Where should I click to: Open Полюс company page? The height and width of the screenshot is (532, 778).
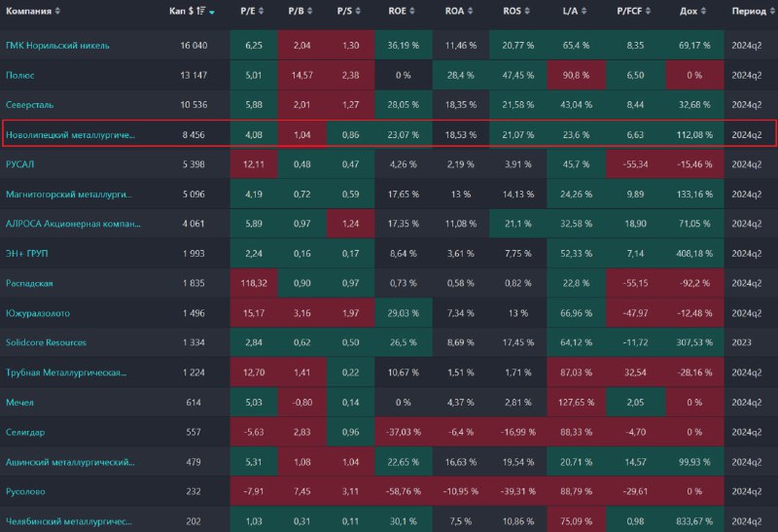19,76
